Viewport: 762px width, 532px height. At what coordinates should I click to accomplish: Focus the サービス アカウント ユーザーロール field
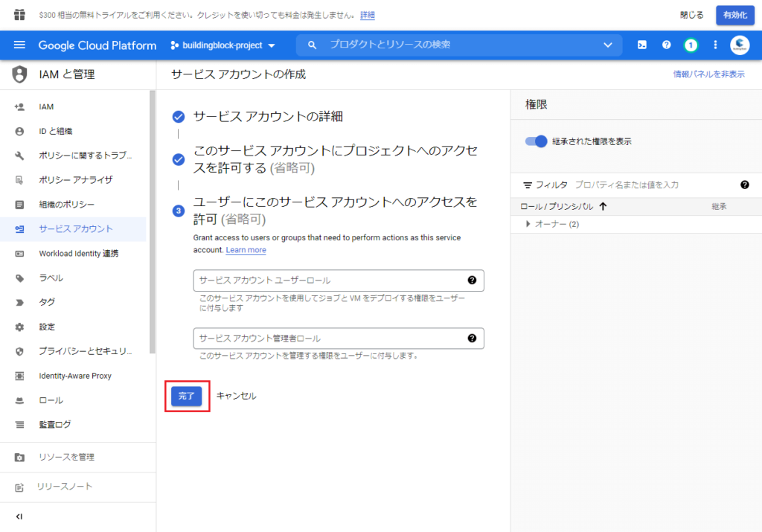339,281
